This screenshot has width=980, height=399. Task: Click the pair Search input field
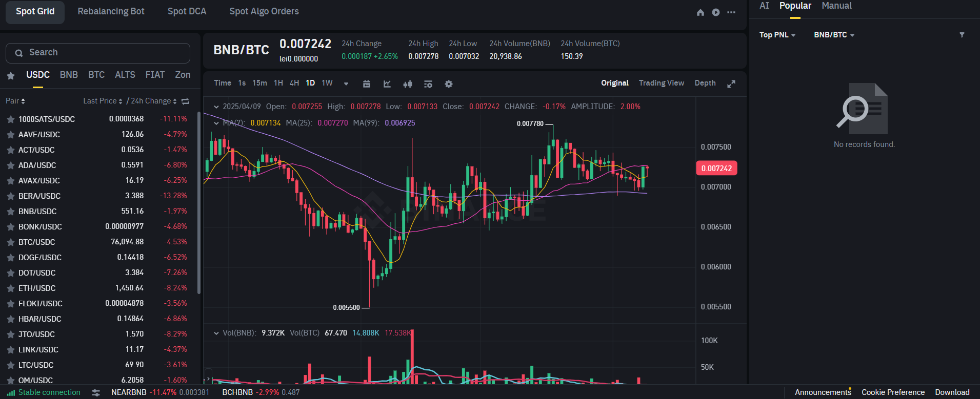click(x=98, y=53)
